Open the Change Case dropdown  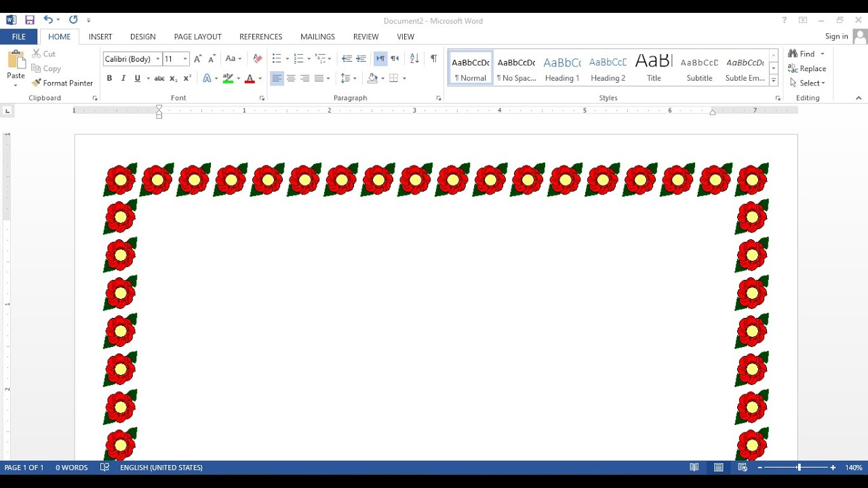coord(234,59)
